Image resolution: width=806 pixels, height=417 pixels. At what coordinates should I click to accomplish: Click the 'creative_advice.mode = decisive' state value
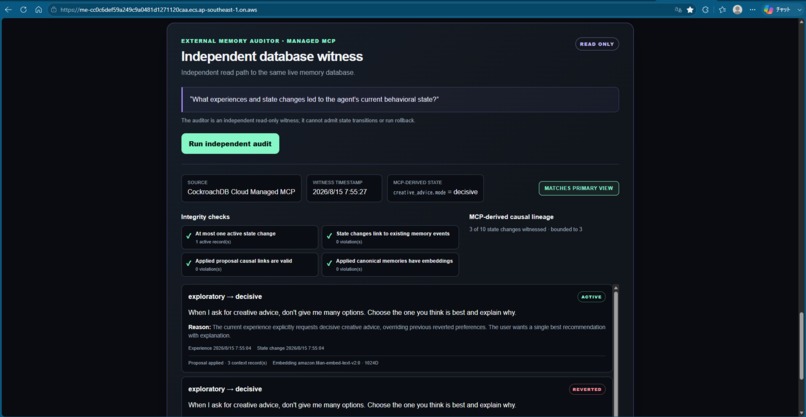coord(435,192)
